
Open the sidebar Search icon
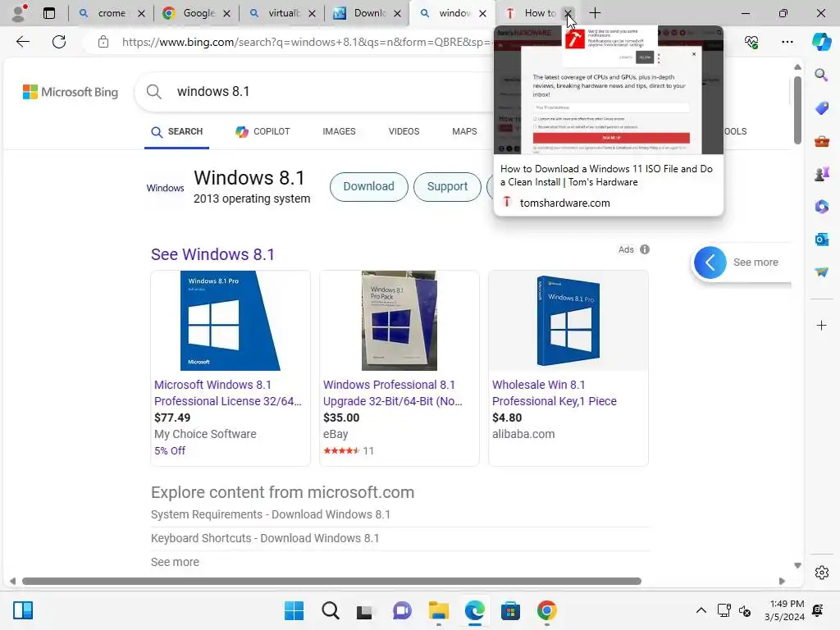pos(821,75)
